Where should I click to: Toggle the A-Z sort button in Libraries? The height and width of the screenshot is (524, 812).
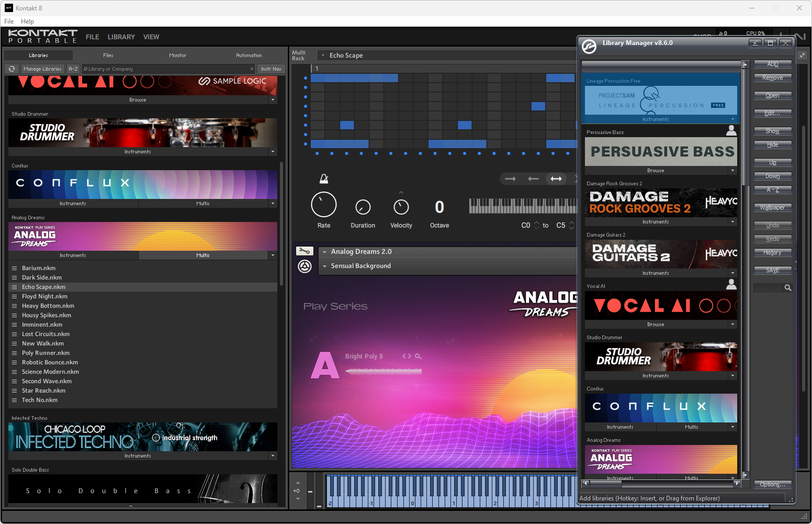[73, 69]
